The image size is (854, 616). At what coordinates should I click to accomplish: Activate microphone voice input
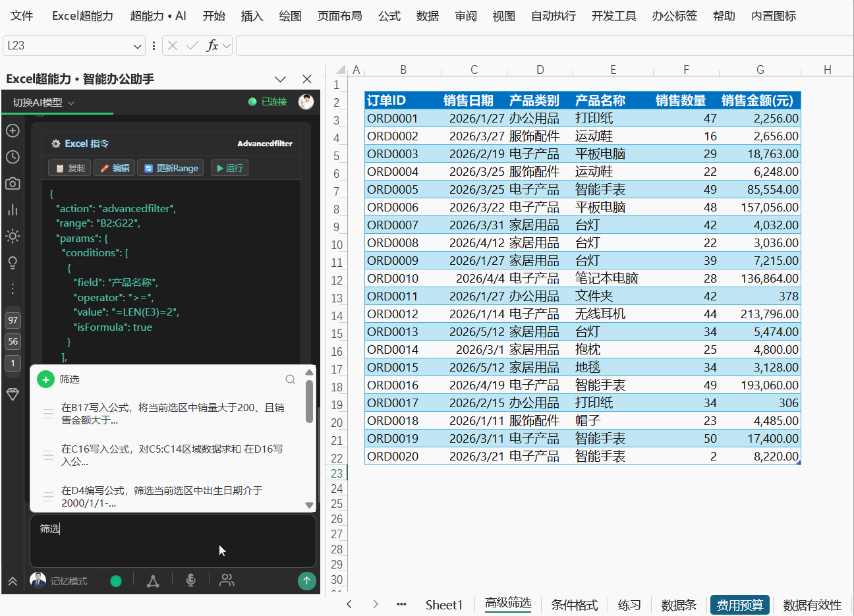tap(190, 580)
